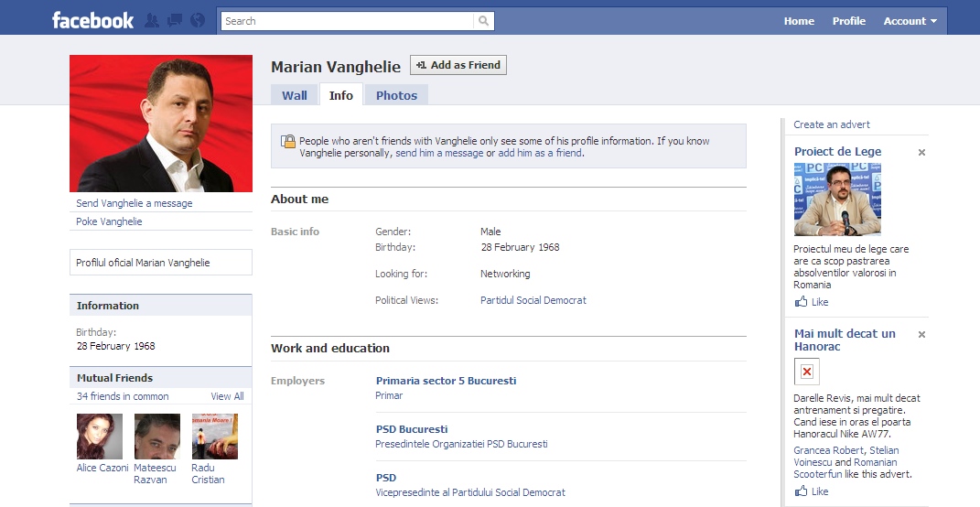Open Mai mult decat un Hanorac advert title
This screenshot has height=507, width=980.
(x=845, y=340)
